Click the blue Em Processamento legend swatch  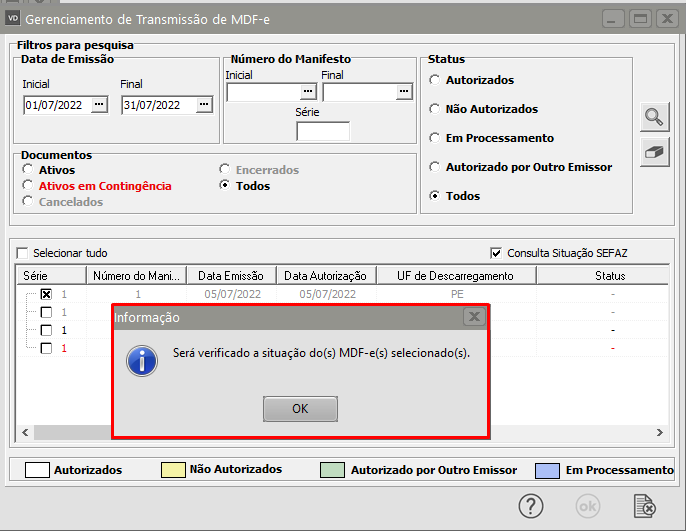pos(547,471)
